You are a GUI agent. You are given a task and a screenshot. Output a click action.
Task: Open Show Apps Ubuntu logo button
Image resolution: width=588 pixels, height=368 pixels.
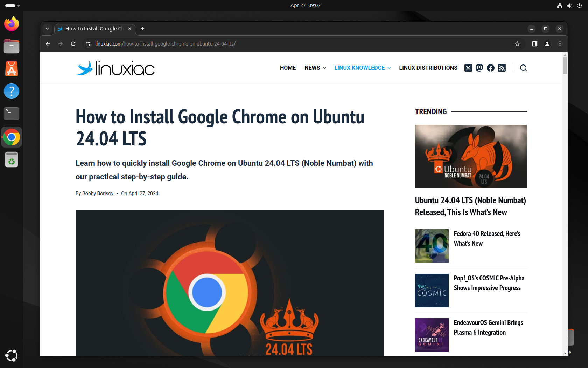pyautogui.click(x=12, y=355)
